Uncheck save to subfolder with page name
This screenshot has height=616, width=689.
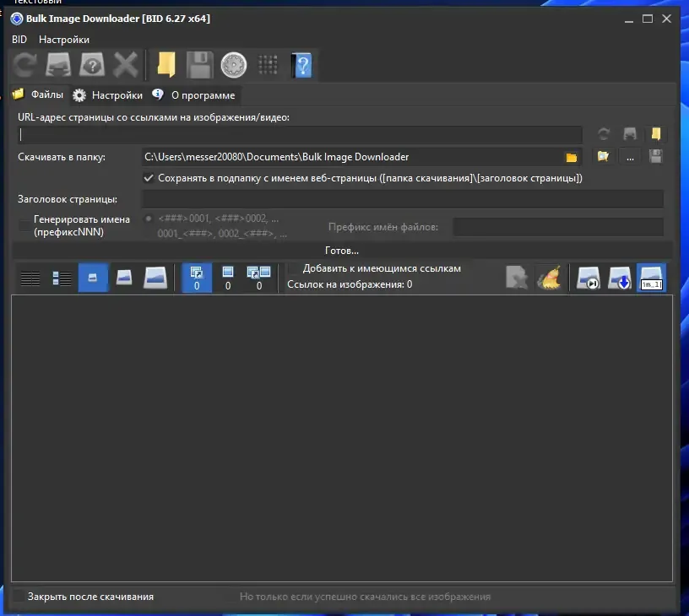point(149,178)
